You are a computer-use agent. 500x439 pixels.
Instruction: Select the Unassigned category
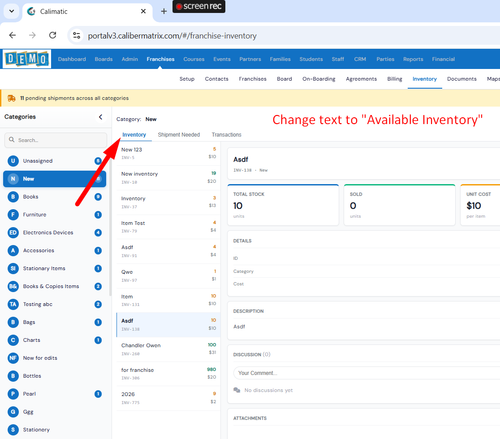tap(55, 161)
